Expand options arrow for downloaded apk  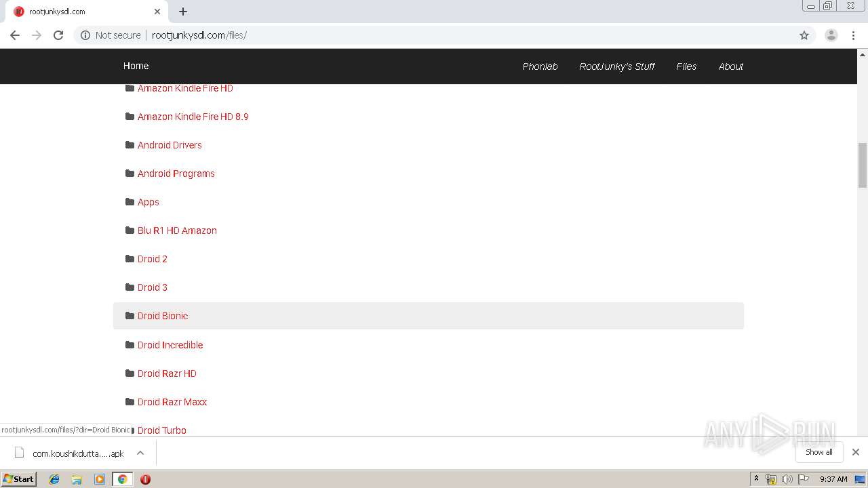coord(140,453)
